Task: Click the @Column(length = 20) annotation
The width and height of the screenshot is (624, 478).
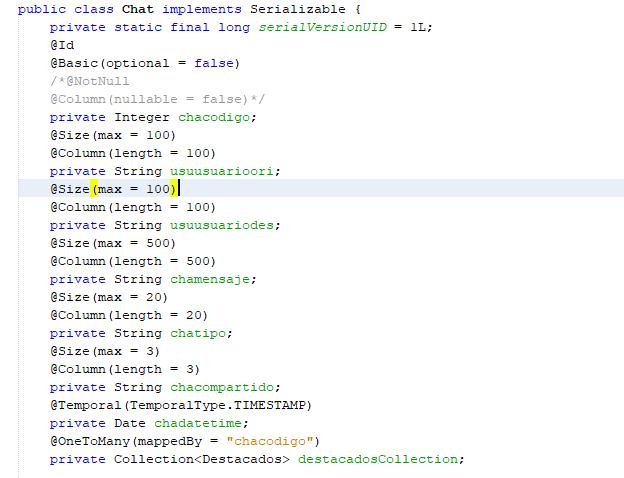Action: 129,315
